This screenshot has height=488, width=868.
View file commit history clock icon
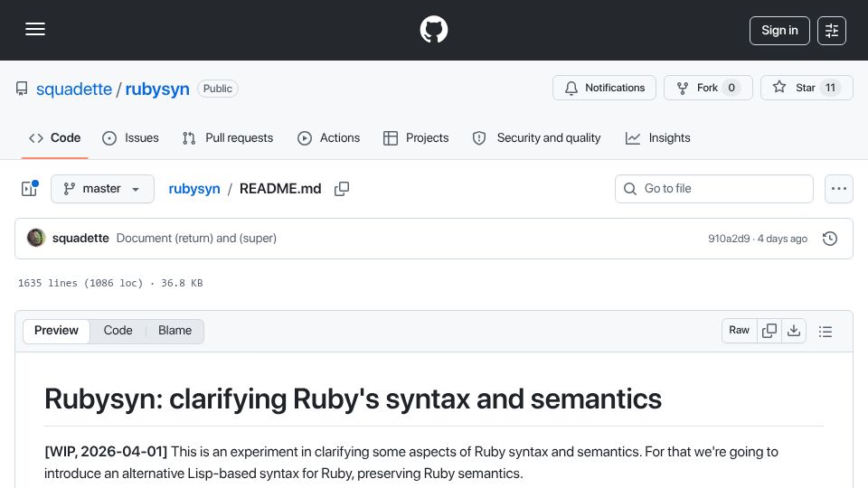click(x=830, y=239)
